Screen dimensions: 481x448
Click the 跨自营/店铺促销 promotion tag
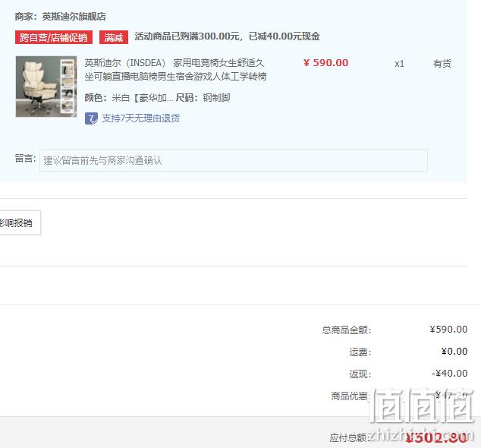pos(54,37)
